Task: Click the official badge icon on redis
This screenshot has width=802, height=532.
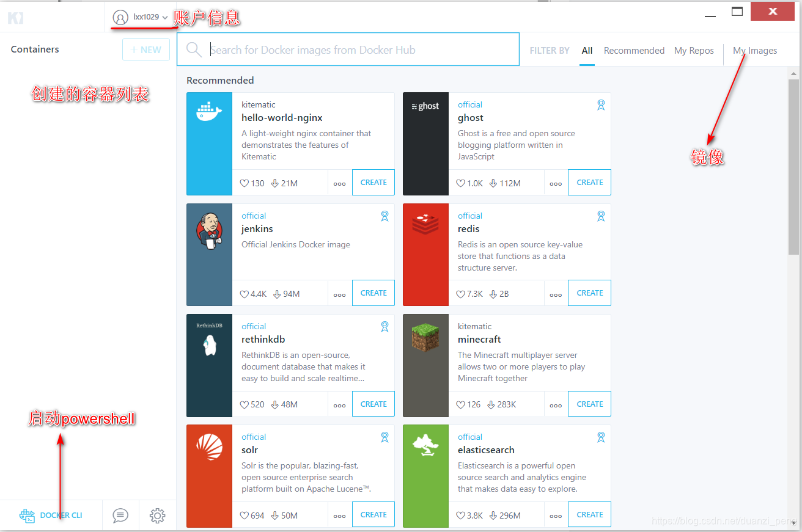Action: click(x=601, y=216)
